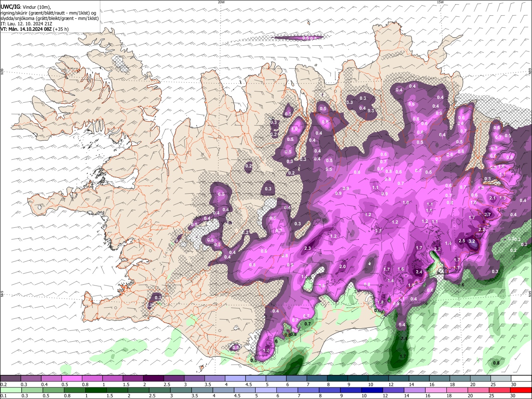
Task: Click the 'UWC/IG' title text
Action: pos(10,7)
